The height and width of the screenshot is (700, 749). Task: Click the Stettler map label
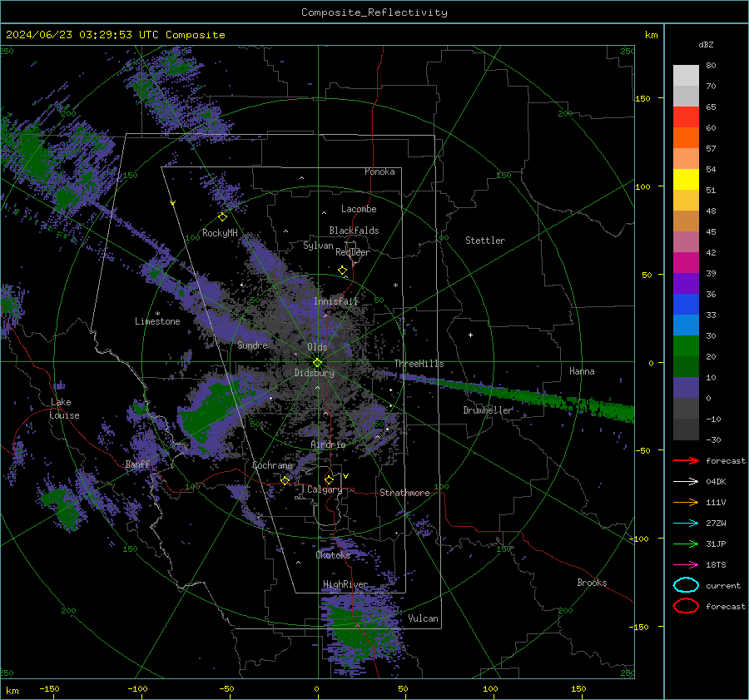[x=485, y=241]
